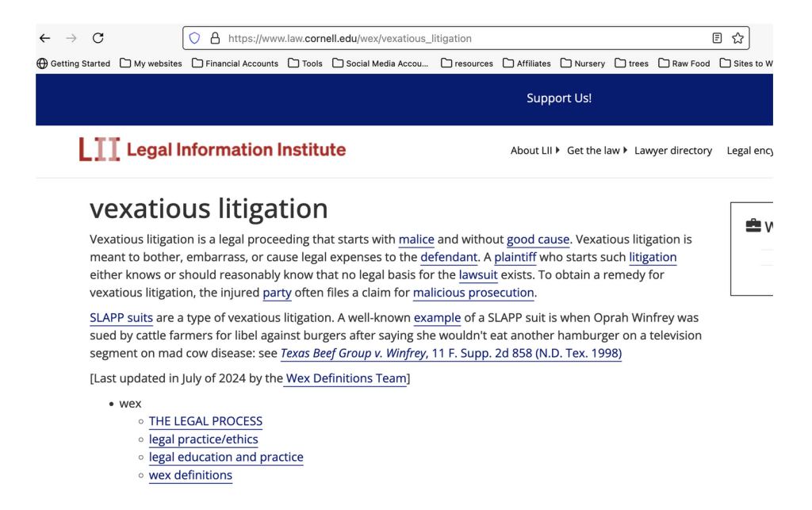Open Lawyer directory in navigation
Image resolution: width=812 pixels, height=510 pixels.
[x=673, y=151]
